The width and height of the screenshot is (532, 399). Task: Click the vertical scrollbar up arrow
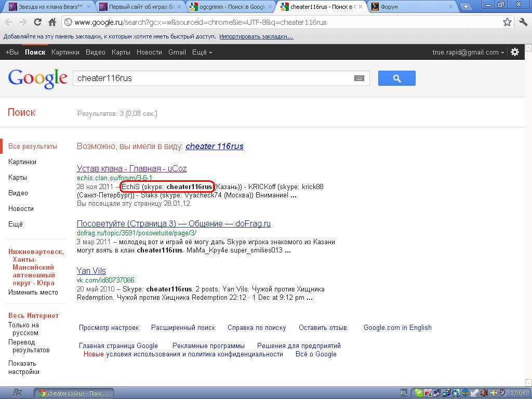click(x=528, y=47)
